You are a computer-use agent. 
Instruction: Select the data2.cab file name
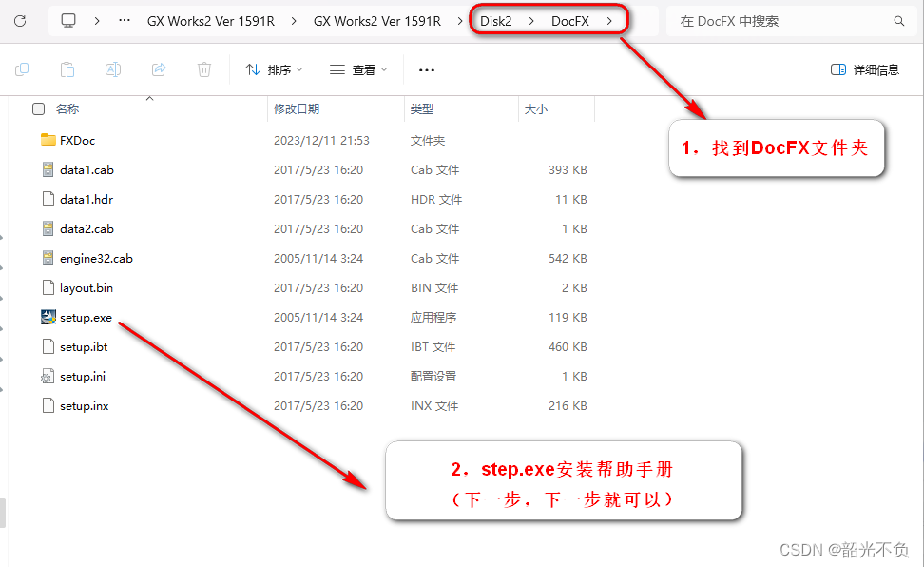[87, 229]
